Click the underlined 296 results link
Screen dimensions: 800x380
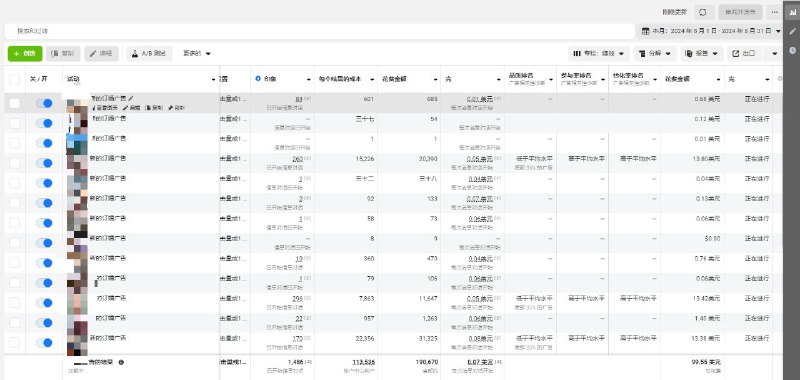click(x=298, y=298)
